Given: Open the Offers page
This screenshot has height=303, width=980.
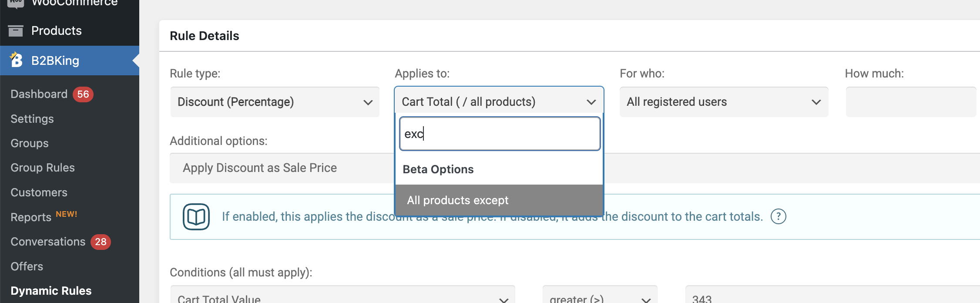Looking at the screenshot, I should coord(27,266).
